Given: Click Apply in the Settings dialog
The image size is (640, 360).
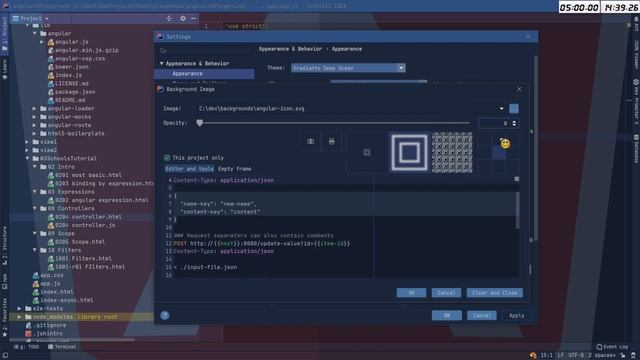Looking at the screenshot, I should (517, 316).
